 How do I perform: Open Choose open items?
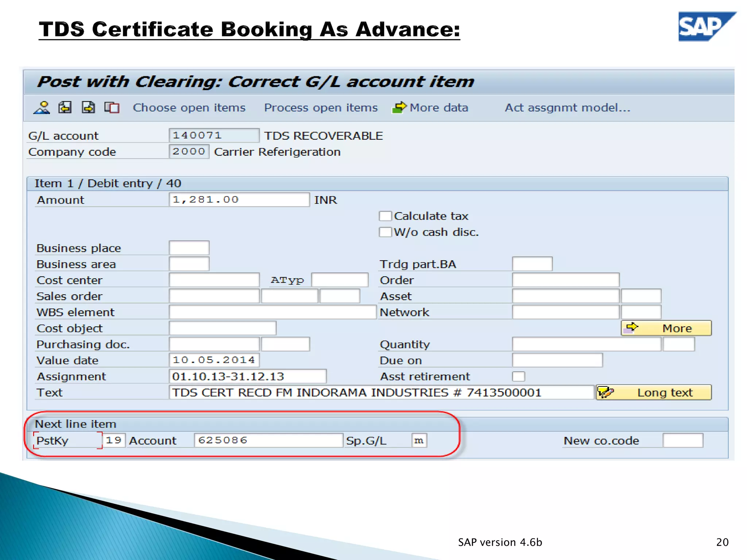[189, 108]
